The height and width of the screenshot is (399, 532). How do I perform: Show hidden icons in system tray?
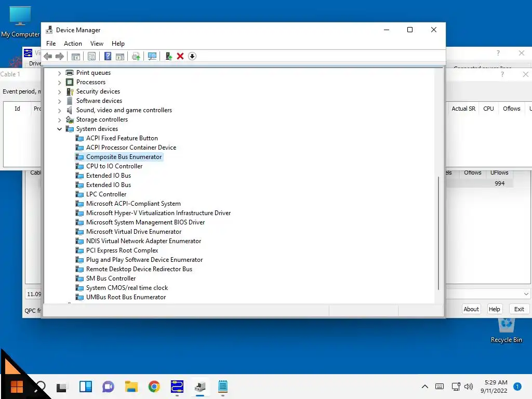425,387
